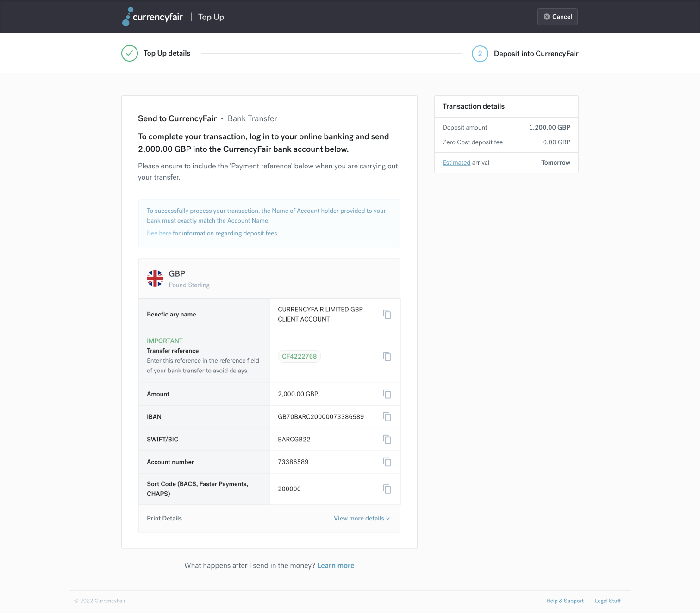700x613 pixels.
Task: Click the green checkmark on Top Up details
Action: click(x=129, y=53)
